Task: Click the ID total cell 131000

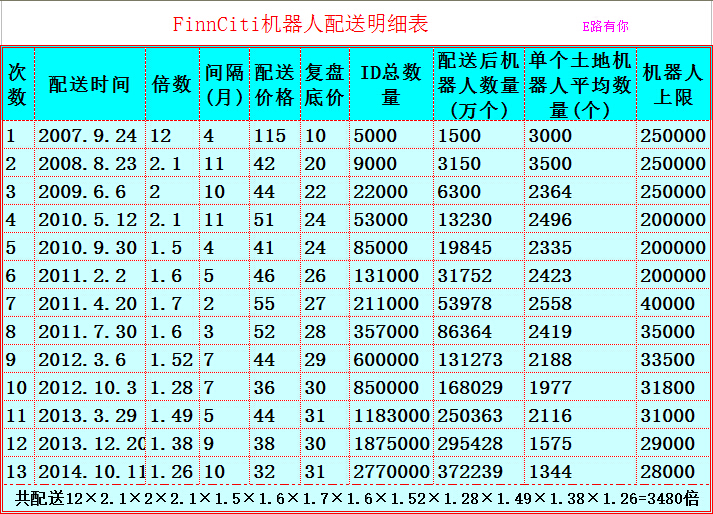Action: tap(391, 275)
